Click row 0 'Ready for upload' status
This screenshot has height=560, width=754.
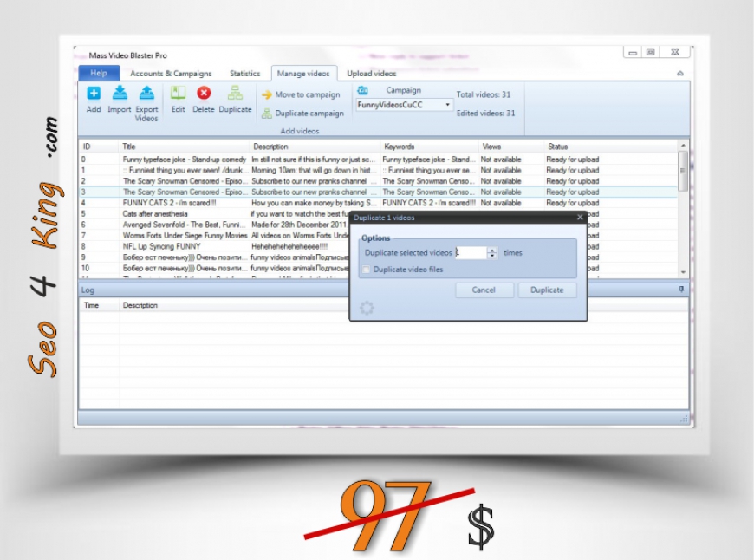click(x=573, y=160)
